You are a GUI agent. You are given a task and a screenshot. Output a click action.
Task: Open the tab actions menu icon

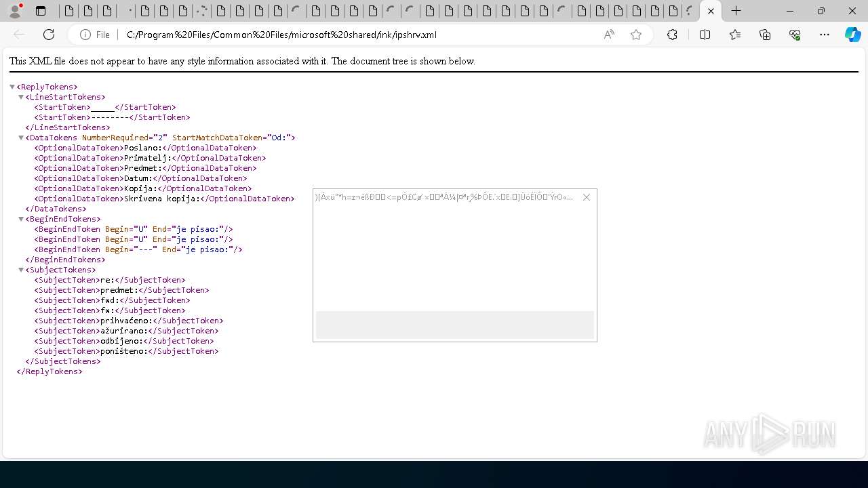click(x=41, y=11)
